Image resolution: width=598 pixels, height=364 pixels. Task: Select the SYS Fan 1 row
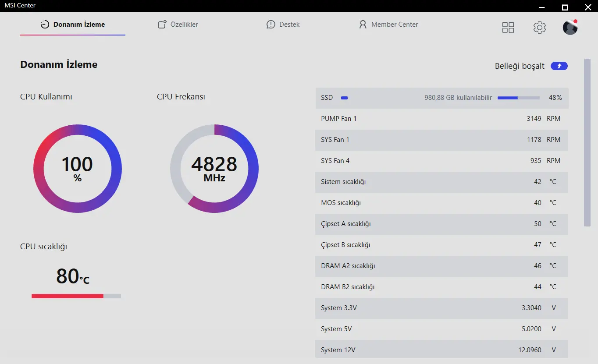click(x=442, y=140)
